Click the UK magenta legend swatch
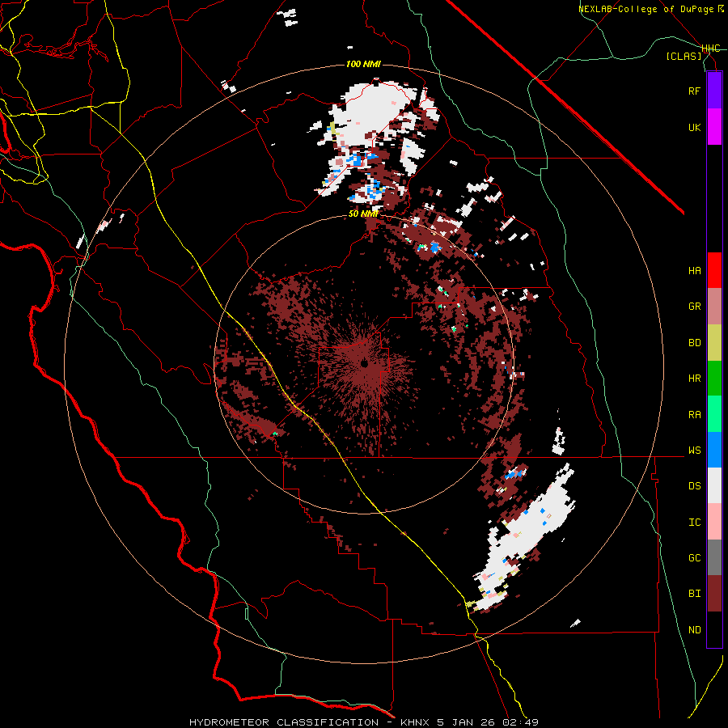Image resolution: width=728 pixels, height=728 pixels. (714, 127)
